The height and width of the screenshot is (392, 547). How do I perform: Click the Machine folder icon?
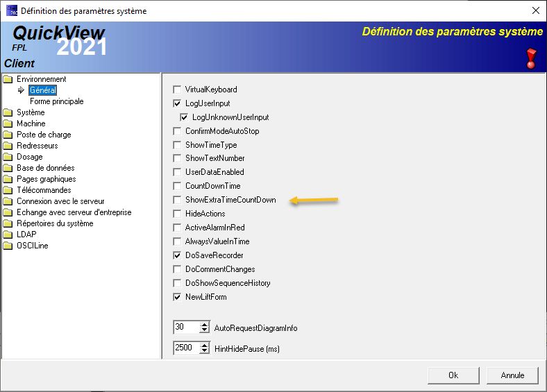[x=8, y=123]
